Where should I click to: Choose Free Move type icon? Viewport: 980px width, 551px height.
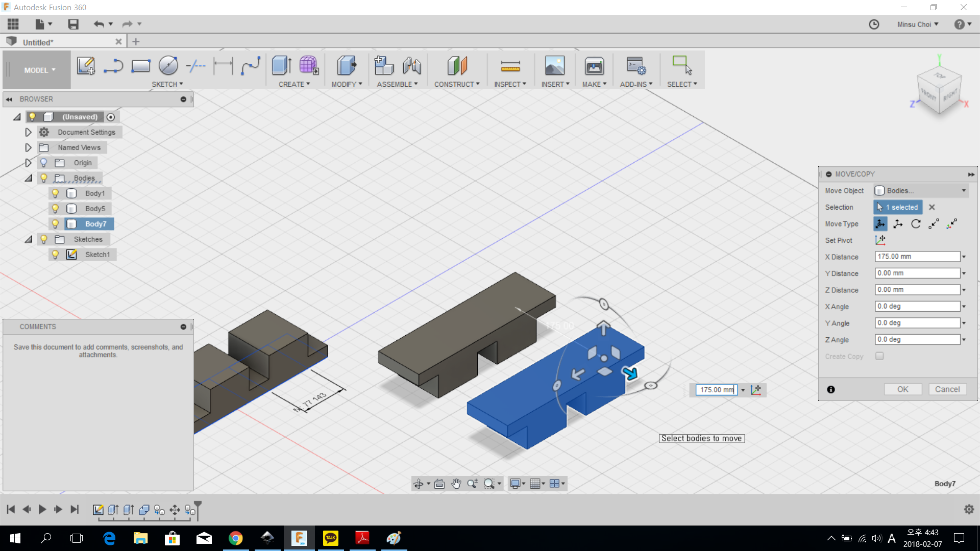pos(880,224)
